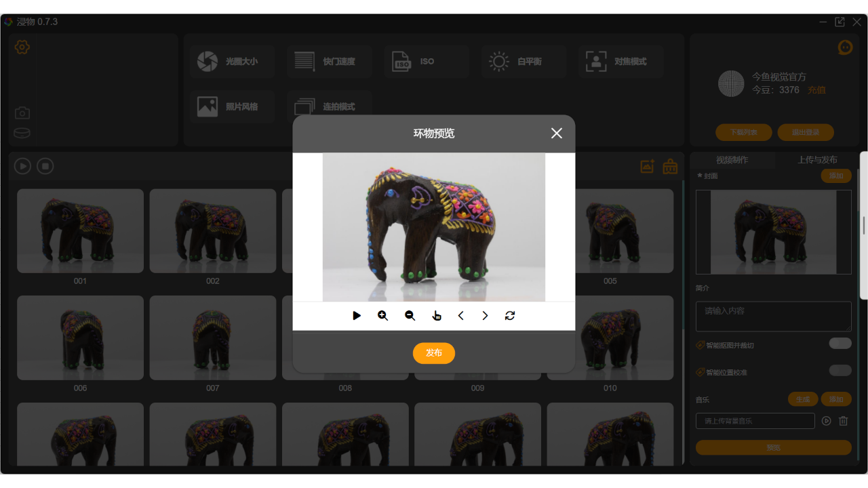
Task: Close the 环物预览 dialog
Action: [556, 134]
